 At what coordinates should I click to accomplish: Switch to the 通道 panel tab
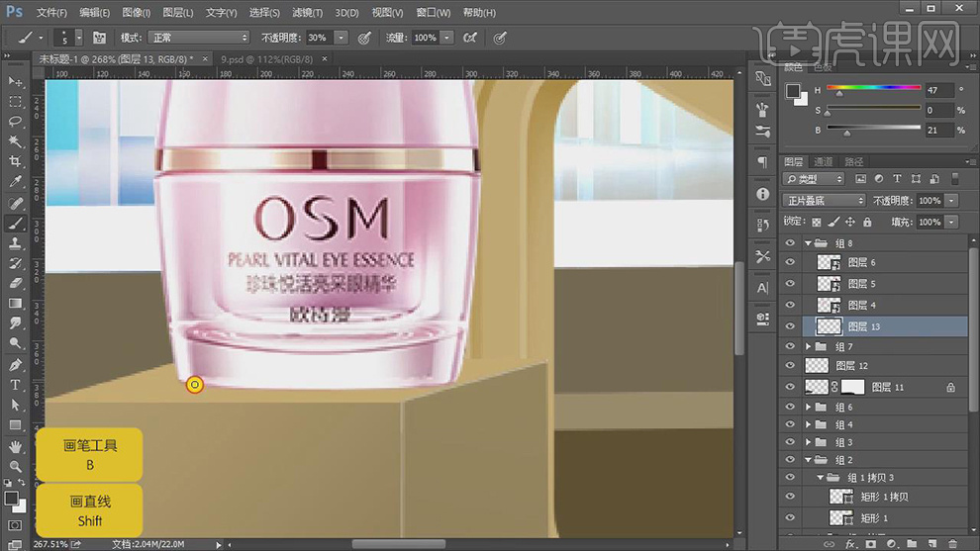tap(824, 161)
